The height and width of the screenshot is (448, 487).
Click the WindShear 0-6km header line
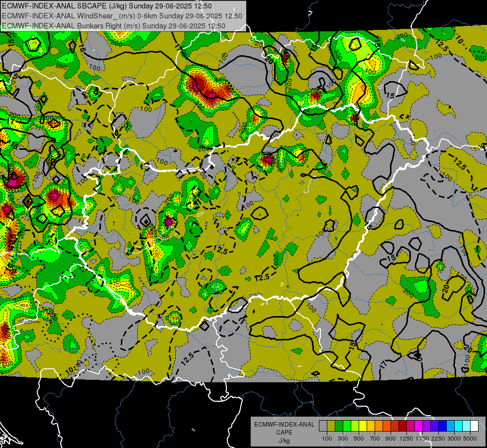click(x=122, y=16)
